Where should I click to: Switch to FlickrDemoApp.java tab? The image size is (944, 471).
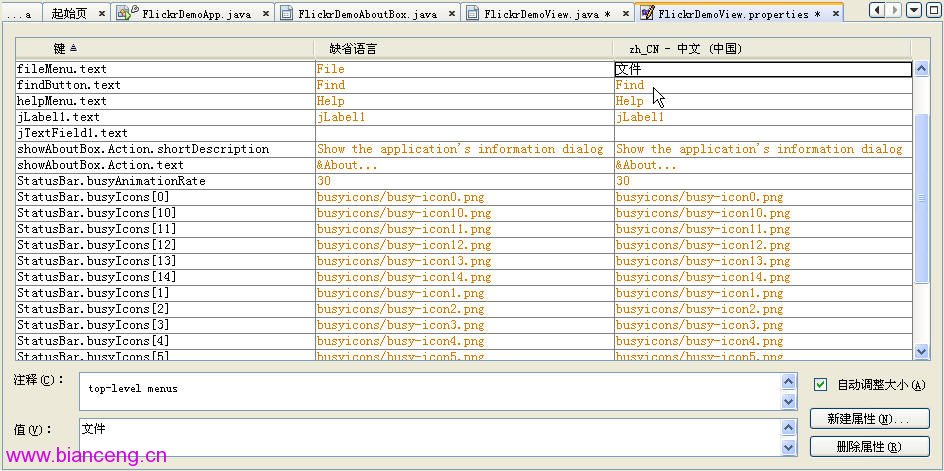point(197,14)
